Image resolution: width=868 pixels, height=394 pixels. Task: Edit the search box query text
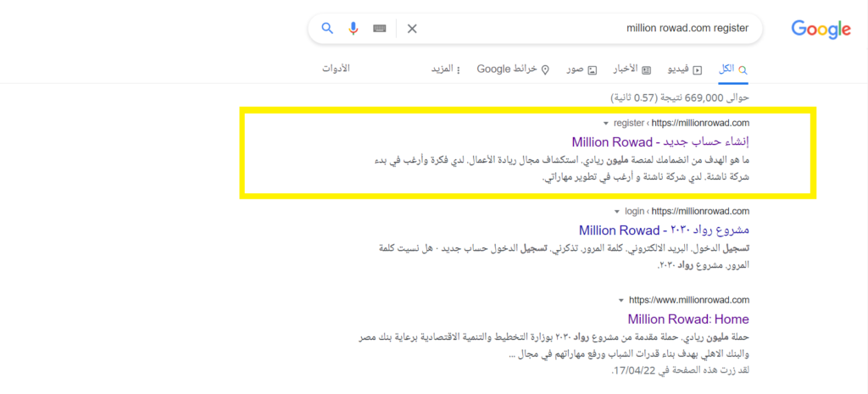click(x=687, y=28)
